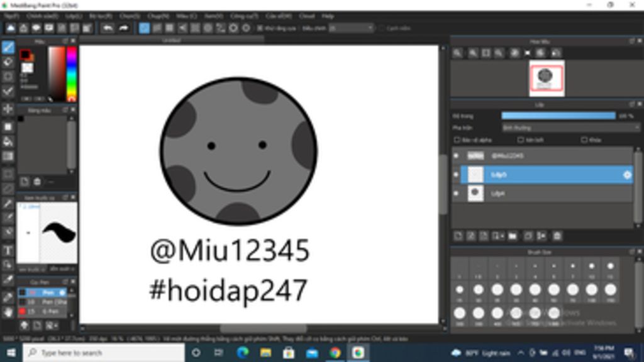Image resolution: width=644 pixels, height=362 pixels.
Task: Click the delete layer trash icon
Action: point(557,236)
